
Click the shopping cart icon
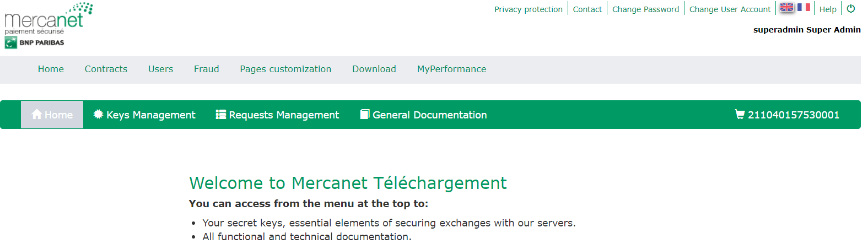point(740,115)
